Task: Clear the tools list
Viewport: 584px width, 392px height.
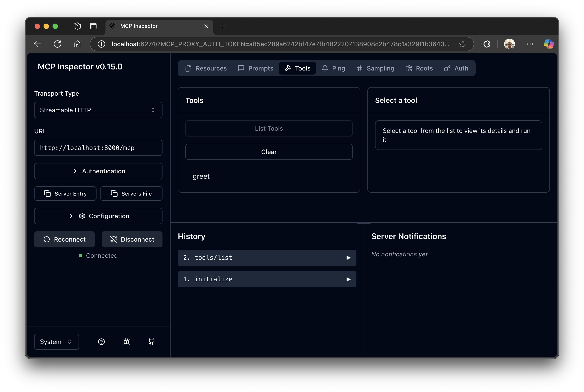Action: [269, 152]
